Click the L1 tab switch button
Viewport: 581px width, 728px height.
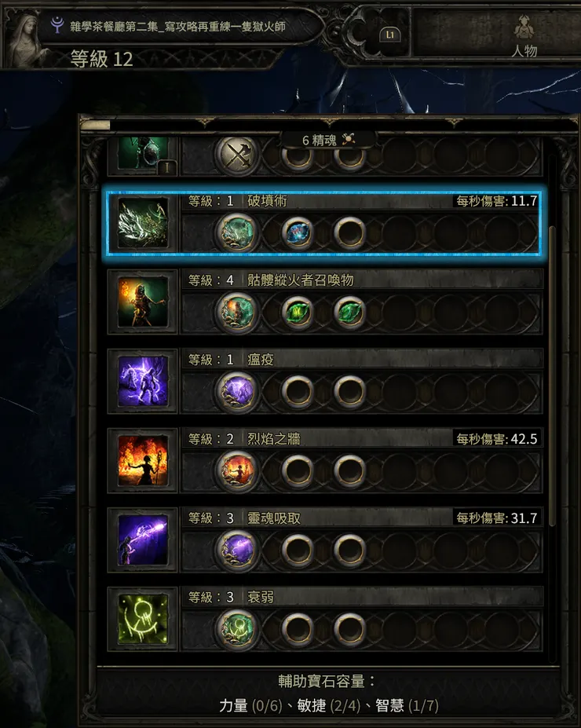click(x=389, y=35)
